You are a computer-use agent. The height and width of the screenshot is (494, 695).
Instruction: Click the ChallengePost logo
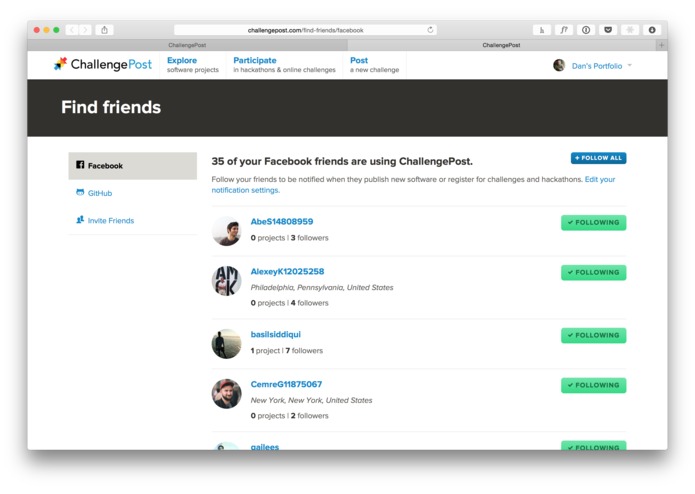[103, 65]
